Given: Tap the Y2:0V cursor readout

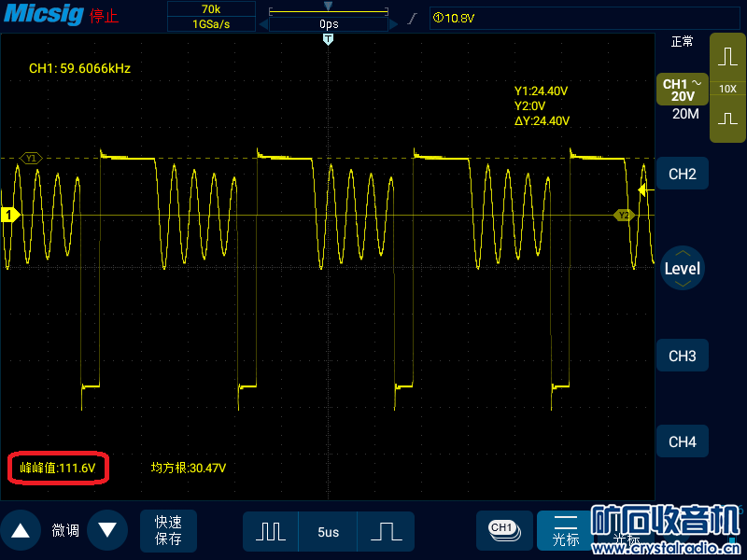Looking at the screenshot, I should (x=529, y=105).
